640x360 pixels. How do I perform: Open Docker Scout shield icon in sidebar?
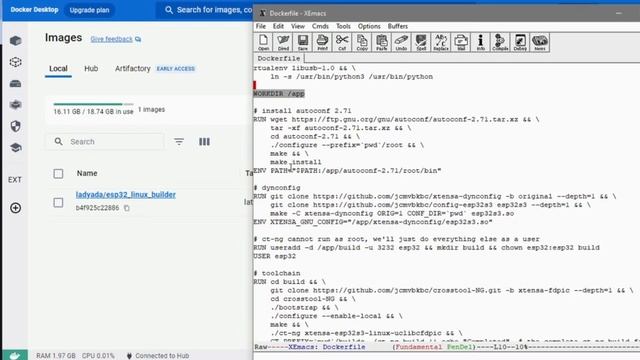pyautogui.click(x=16, y=126)
